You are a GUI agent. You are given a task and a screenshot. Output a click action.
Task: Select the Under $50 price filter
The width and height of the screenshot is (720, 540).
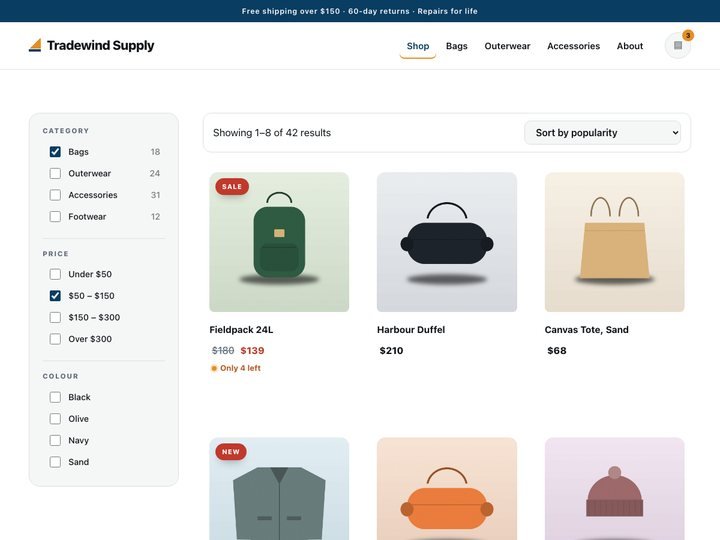[x=55, y=274]
